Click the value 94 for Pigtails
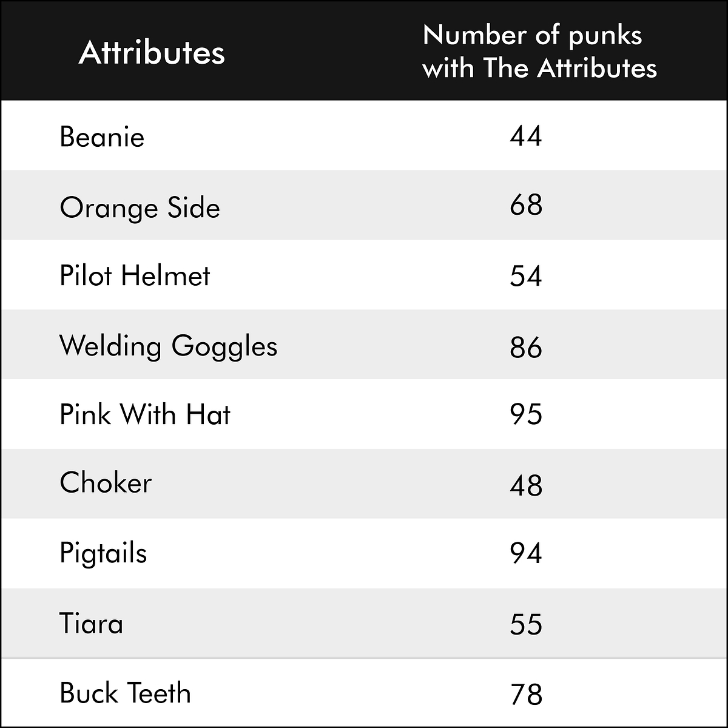728x728 pixels. click(525, 553)
